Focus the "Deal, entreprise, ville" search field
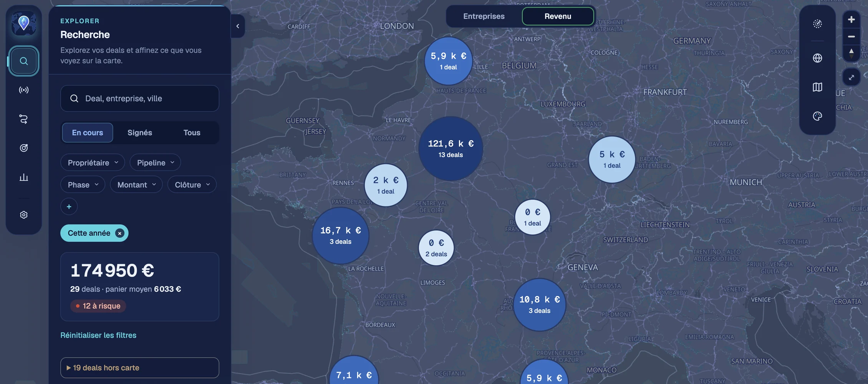This screenshot has height=384, width=868. [140, 98]
